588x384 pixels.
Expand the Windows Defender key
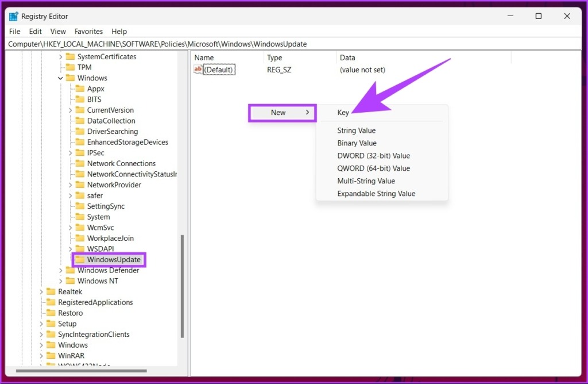[60, 271]
